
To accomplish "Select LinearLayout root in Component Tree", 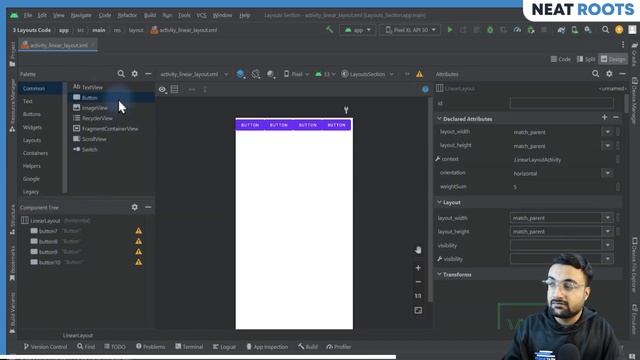I will tap(45, 220).
